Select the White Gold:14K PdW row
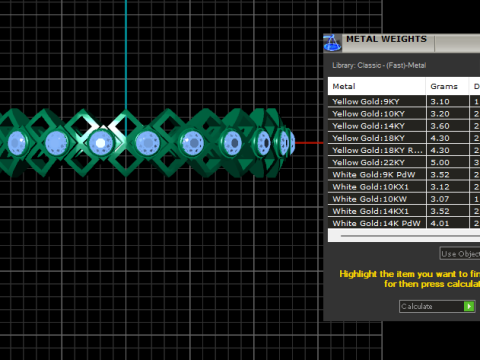The width and height of the screenshot is (480, 360). point(404,223)
